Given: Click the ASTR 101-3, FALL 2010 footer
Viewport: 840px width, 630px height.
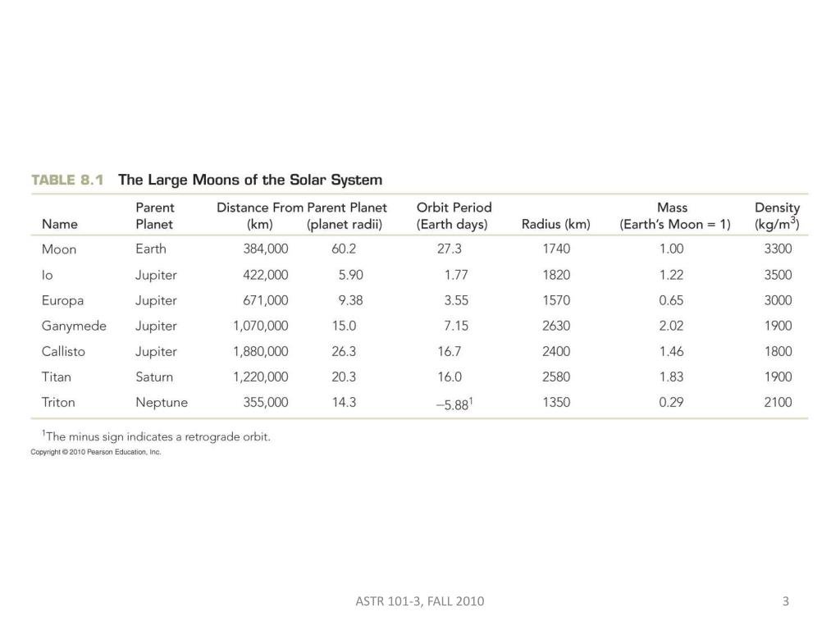Looking at the screenshot, I should pyautogui.click(x=420, y=601).
